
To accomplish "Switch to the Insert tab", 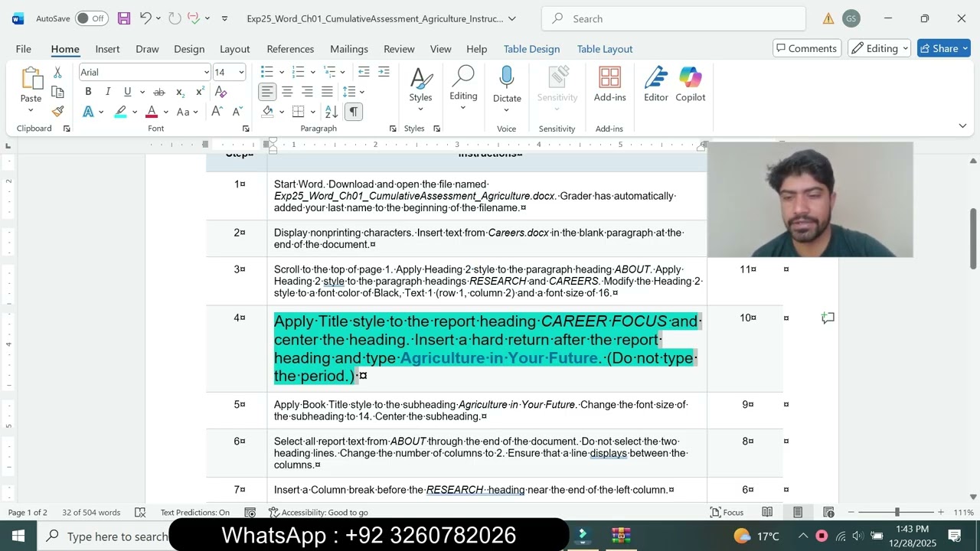I will tap(107, 48).
